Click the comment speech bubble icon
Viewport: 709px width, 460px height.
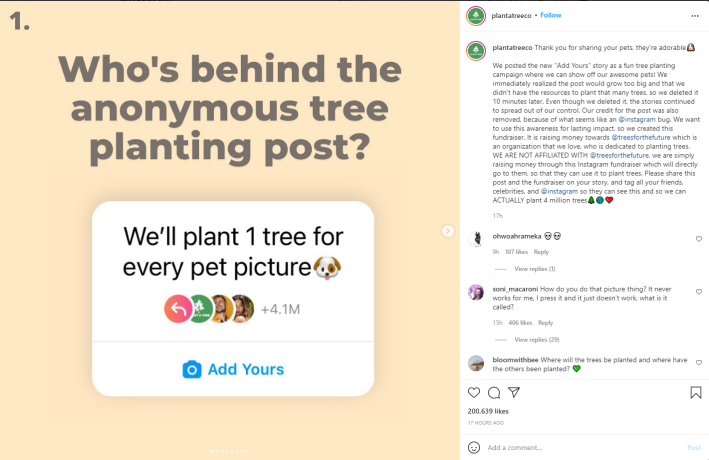(494, 393)
